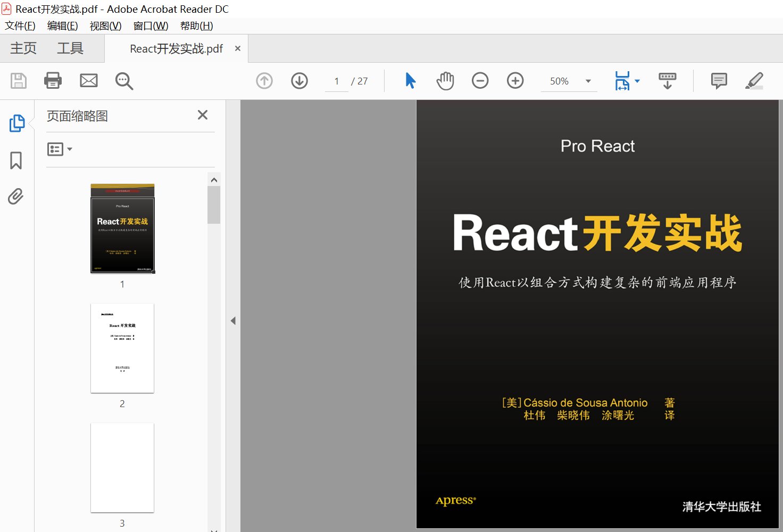Screen dimensions: 783x532
Task: Collapse the navigation pane triangle
Action: pyautogui.click(x=233, y=320)
